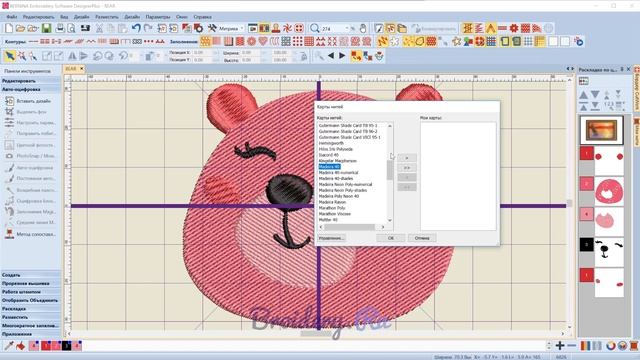Click the New design icon
Image resolution: width=640 pixels, height=360 pixels.
point(9,28)
